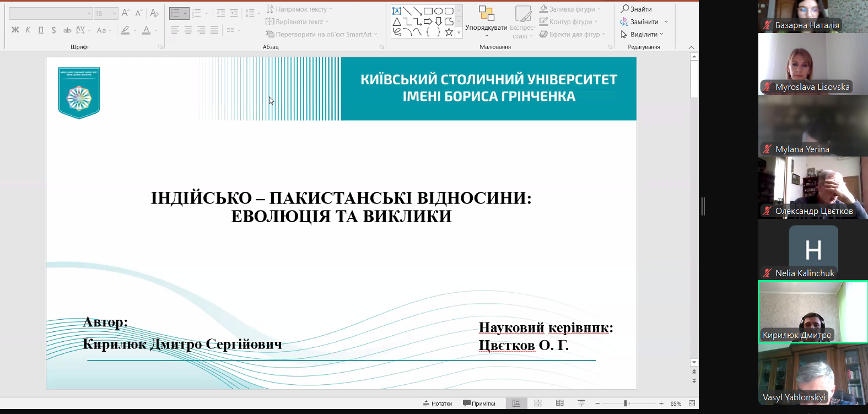The width and height of the screenshot is (868, 414).
Task: Select Vasyl Yablonskyi video thumbnail
Action: pyautogui.click(x=813, y=375)
